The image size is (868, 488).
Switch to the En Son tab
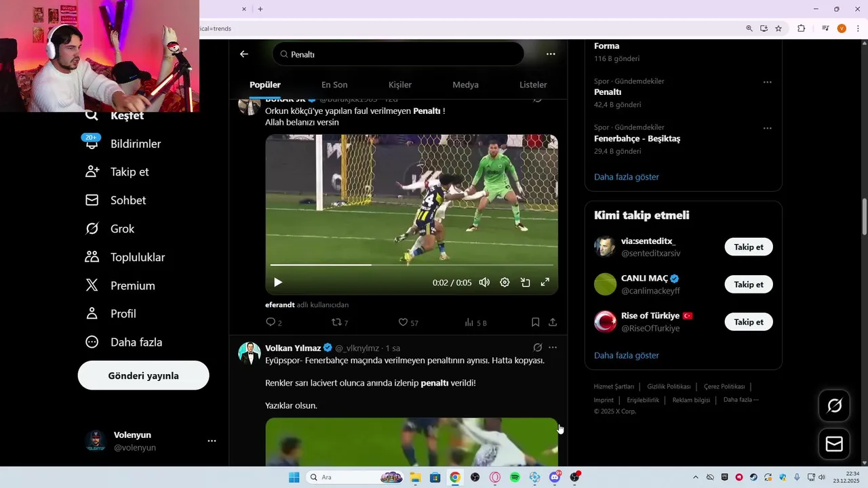coord(334,85)
